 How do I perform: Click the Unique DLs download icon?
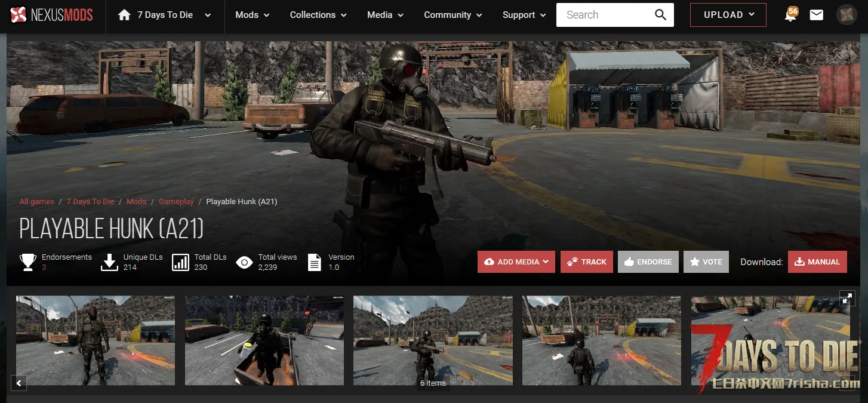pos(109,262)
